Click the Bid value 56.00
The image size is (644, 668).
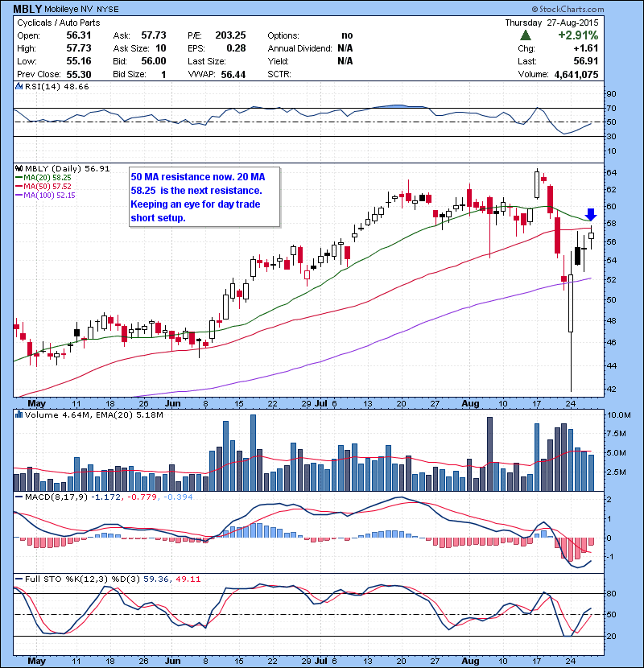coord(154,61)
